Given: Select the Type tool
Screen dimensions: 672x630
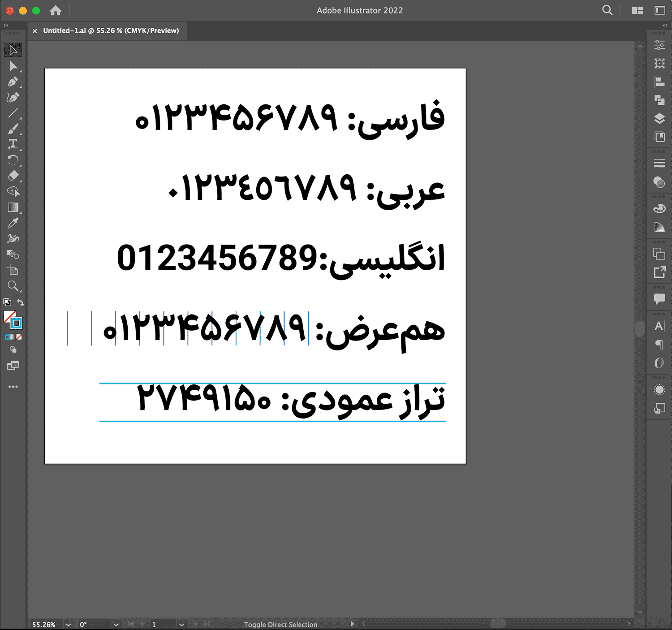Looking at the screenshot, I should coord(13,144).
